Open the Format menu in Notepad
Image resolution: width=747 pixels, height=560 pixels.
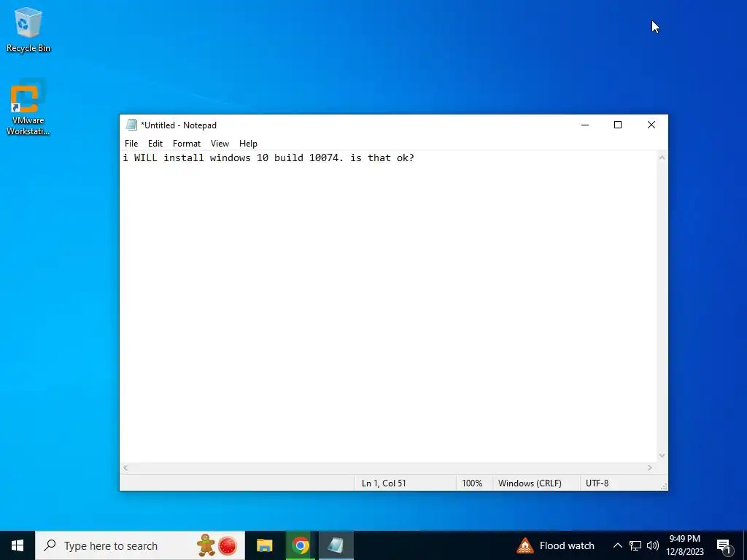coord(186,144)
